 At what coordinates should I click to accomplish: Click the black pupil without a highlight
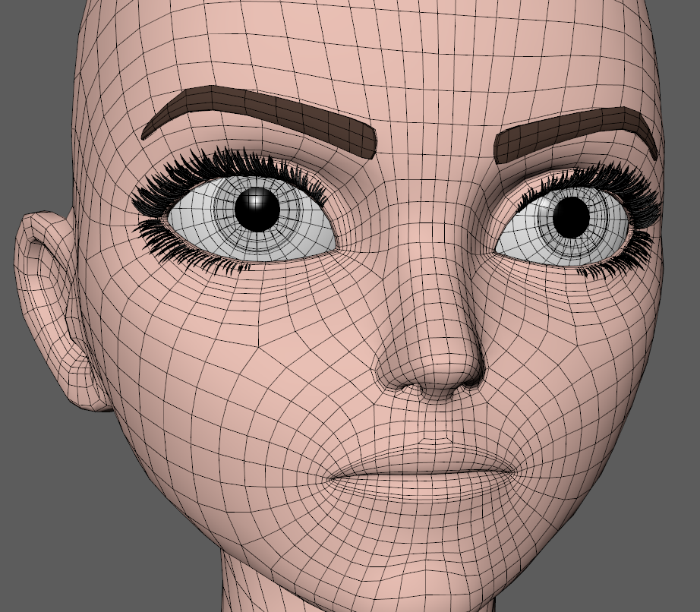[572, 217]
